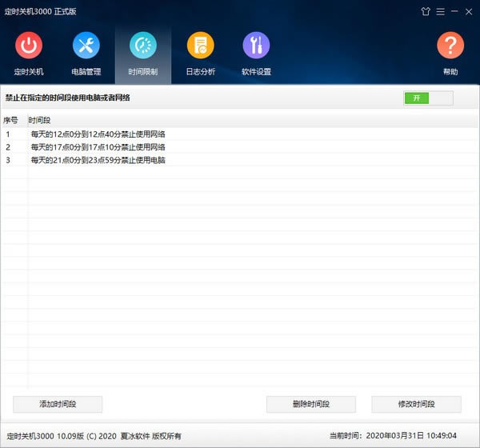Click the 时间段 column header
480x448 pixels.
(x=38, y=120)
